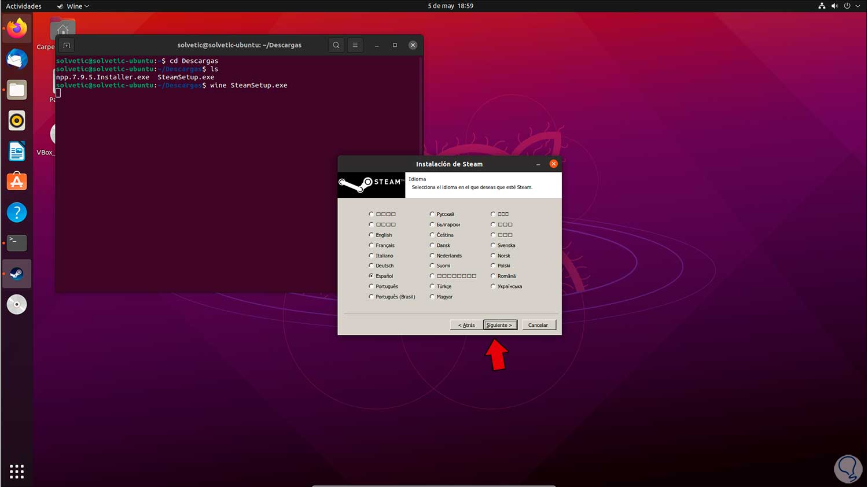The height and width of the screenshot is (487, 868).
Task: Show applications grid button
Action: 17,471
